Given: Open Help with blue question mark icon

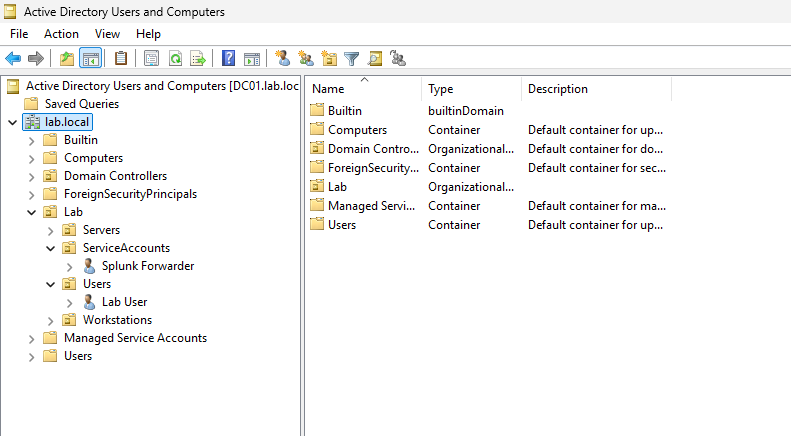Looking at the screenshot, I should click(229, 59).
